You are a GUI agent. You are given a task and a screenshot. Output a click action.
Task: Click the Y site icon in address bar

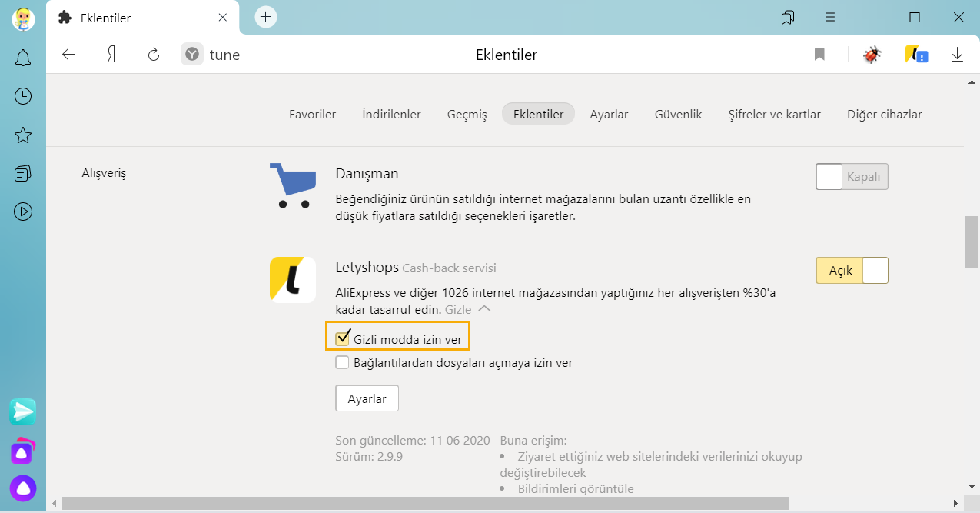pyautogui.click(x=192, y=55)
